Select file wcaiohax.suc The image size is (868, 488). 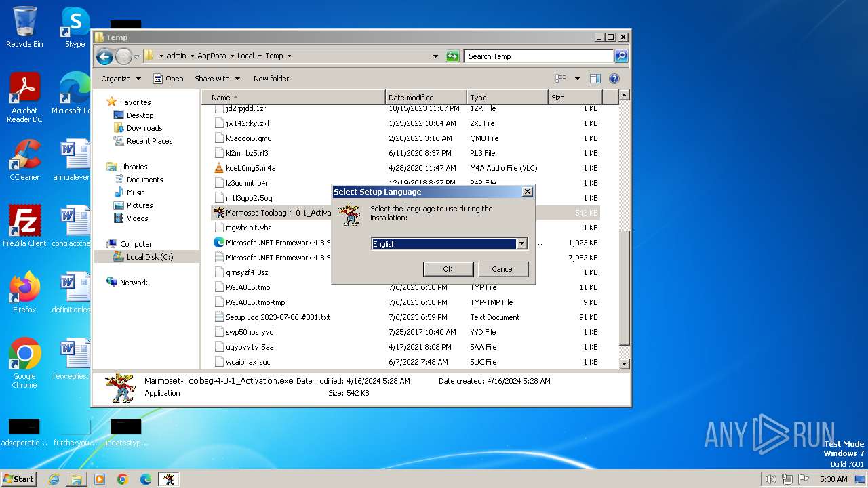tap(248, 362)
